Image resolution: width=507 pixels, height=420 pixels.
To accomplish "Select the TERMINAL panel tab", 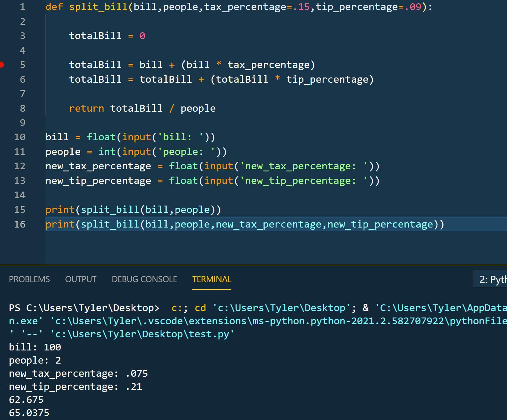I will click(x=212, y=279).
